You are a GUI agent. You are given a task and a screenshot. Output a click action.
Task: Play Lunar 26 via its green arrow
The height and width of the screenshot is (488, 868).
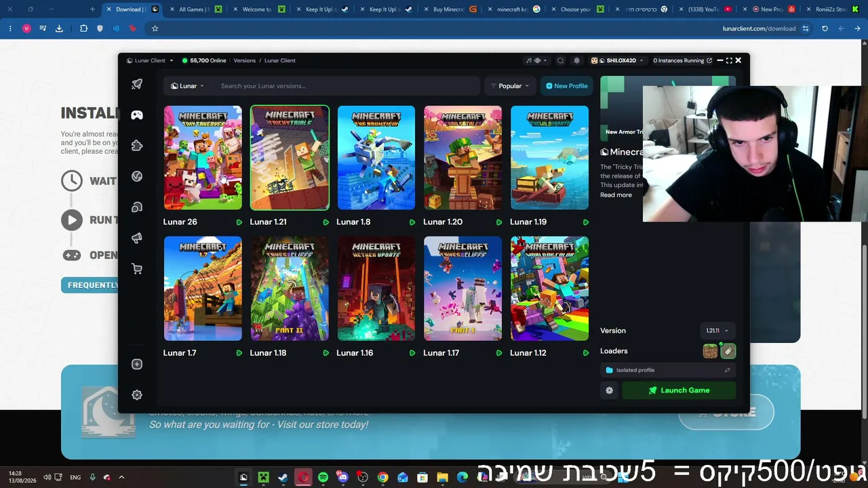click(x=239, y=222)
